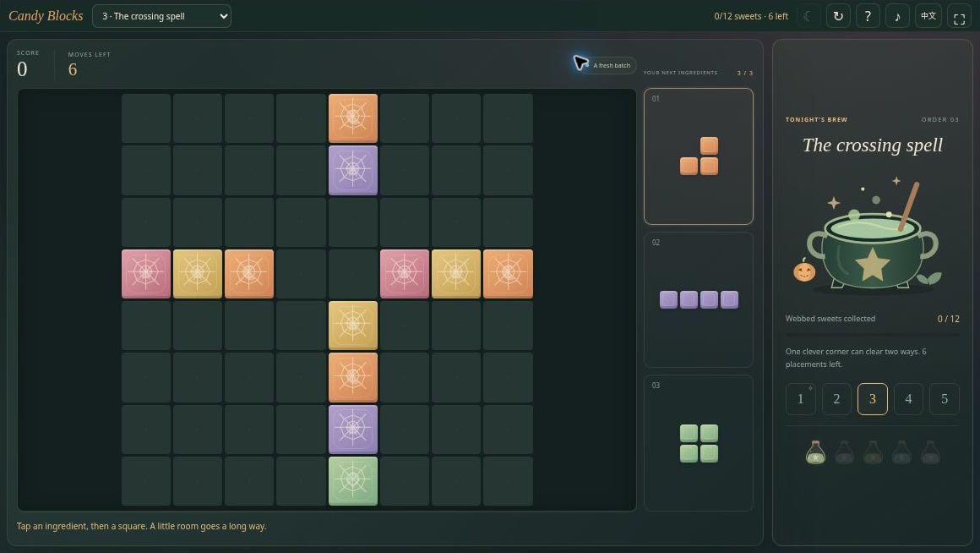
Task: Click the restart level icon
Action: pos(838,16)
